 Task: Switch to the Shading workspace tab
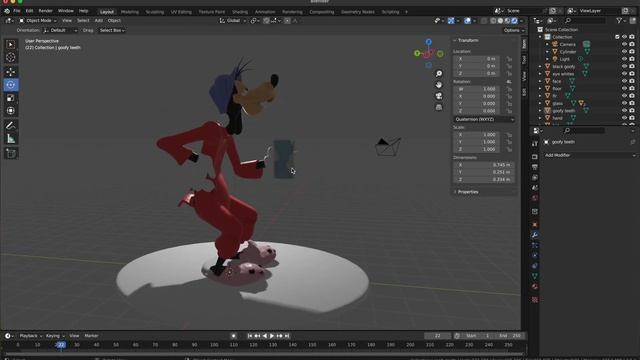point(240,12)
